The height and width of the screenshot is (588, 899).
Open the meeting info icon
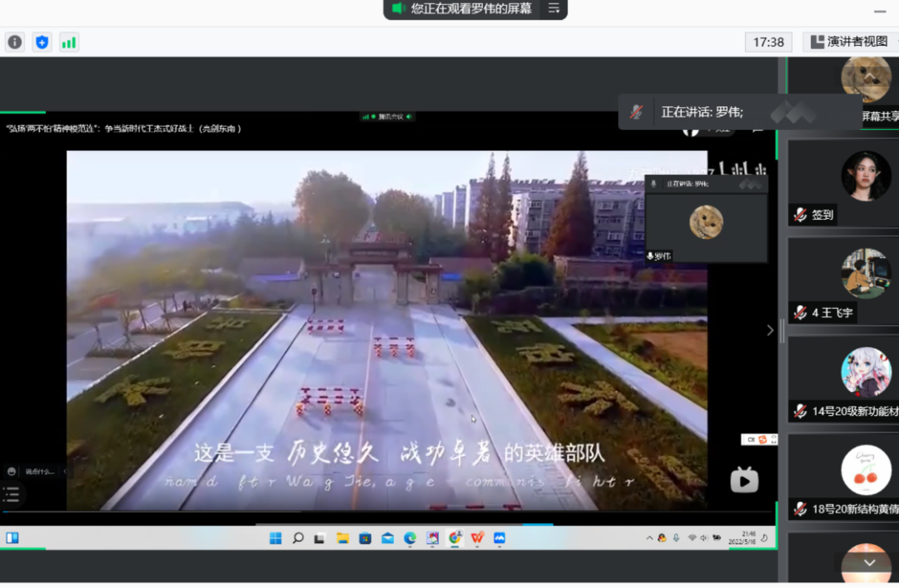coord(15,42)
